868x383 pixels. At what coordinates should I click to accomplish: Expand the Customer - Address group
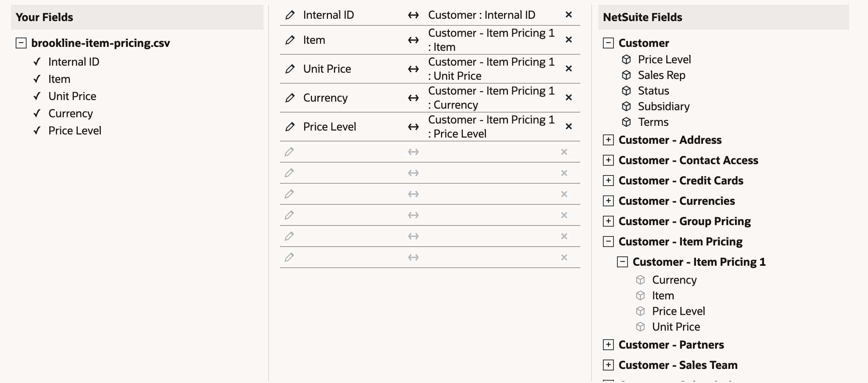tap(608, 140)
